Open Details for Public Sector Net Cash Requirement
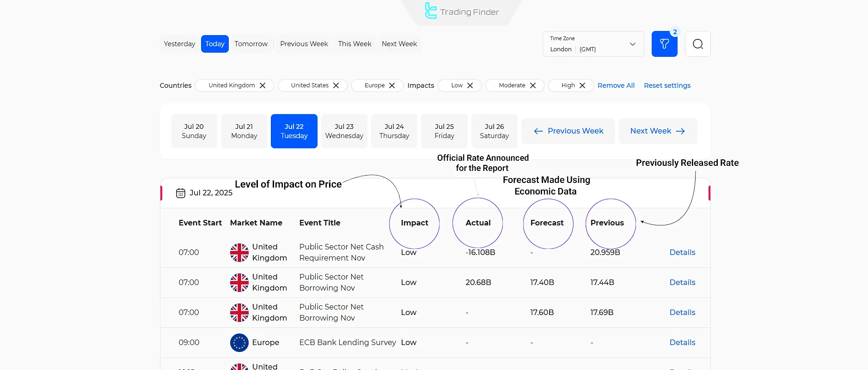 682,252
